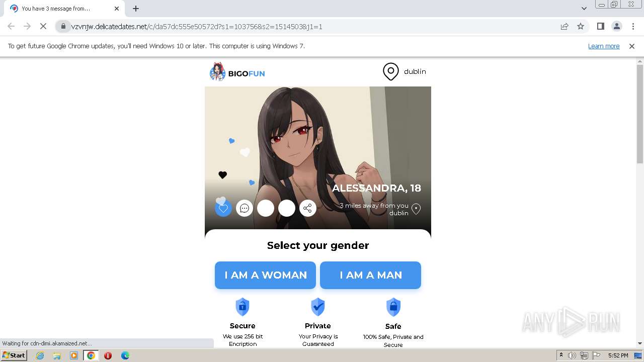Open Internet Explorer from taskbar
The height and width of the screenshot is (362, 644).
click(40, 355)
